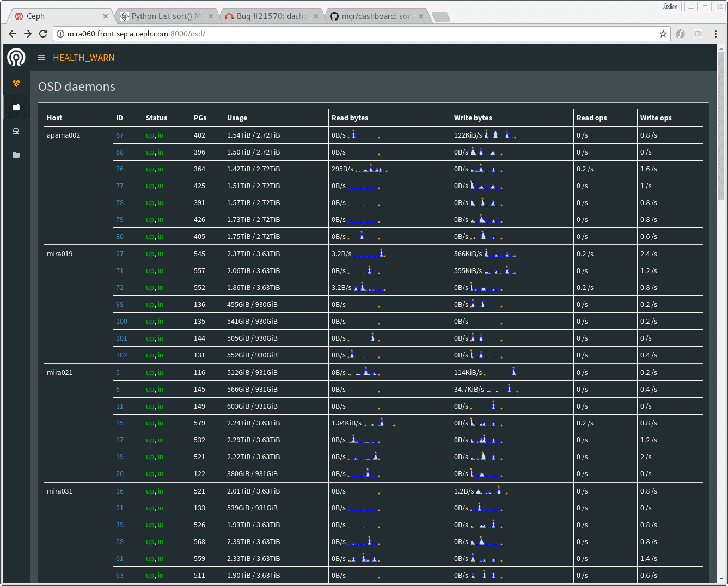This screenshot has height=586, width=728.
Task: Toggle the hamburger sidebar menu
Action: 41,58
